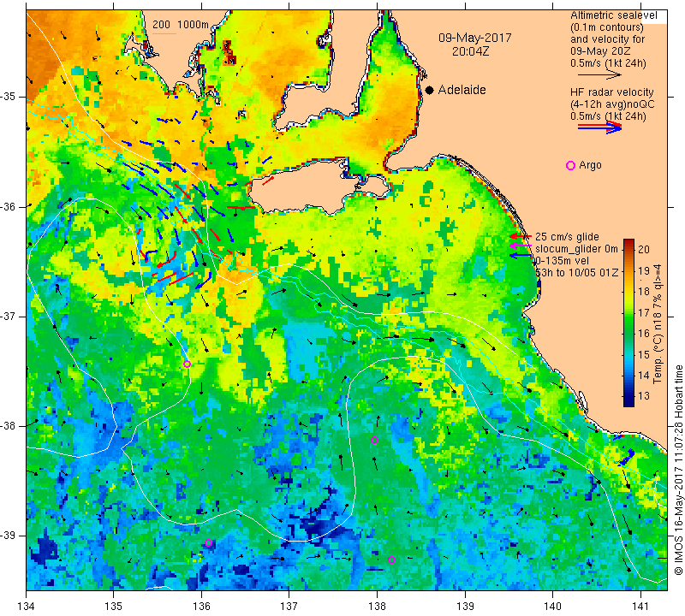Click the black Adelaide city marker dot
The image size is (685, 616).
[430, 90]
